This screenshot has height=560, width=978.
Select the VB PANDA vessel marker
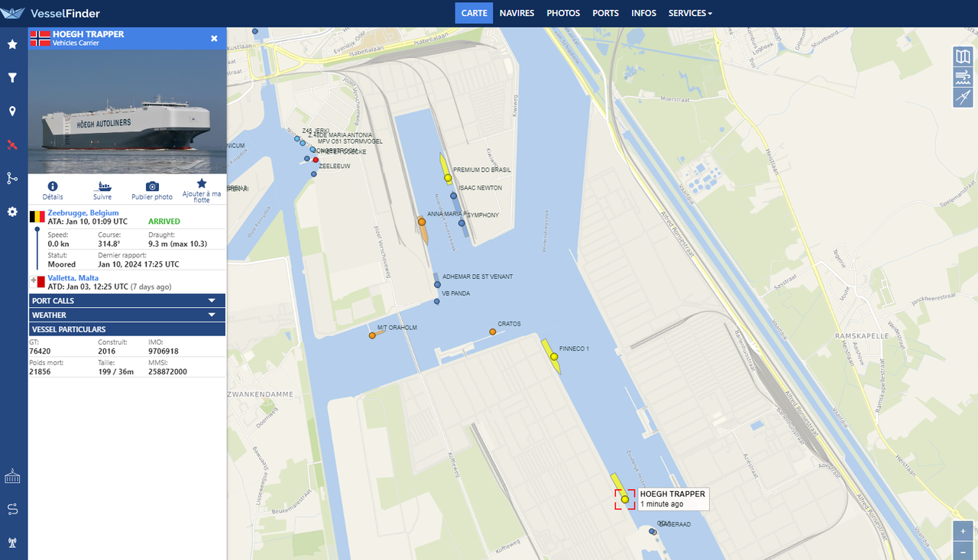coord(437,301)
